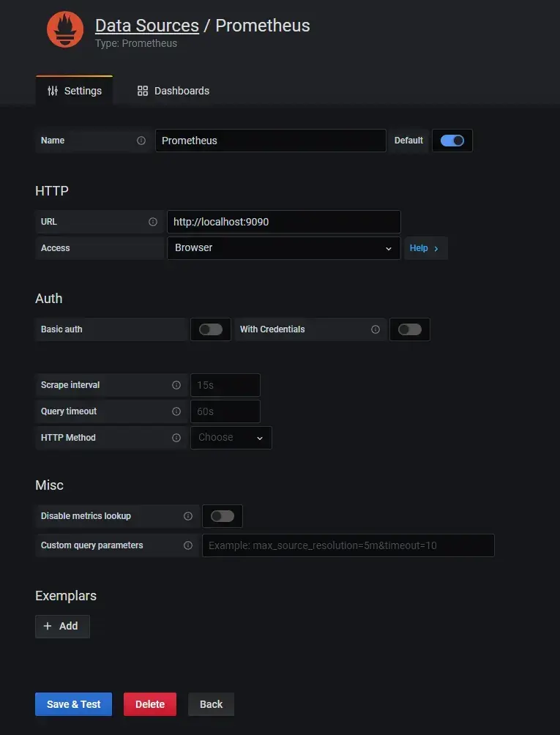This screenshot has height=735, width=560.
Task: Open the Data Sources breadcrumb link
Action: click(147, 26)
